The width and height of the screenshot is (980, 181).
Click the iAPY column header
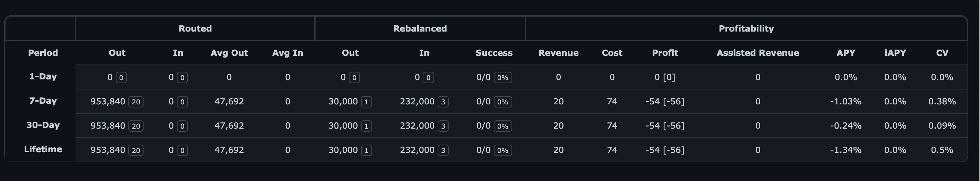click(x=895, y=53)
